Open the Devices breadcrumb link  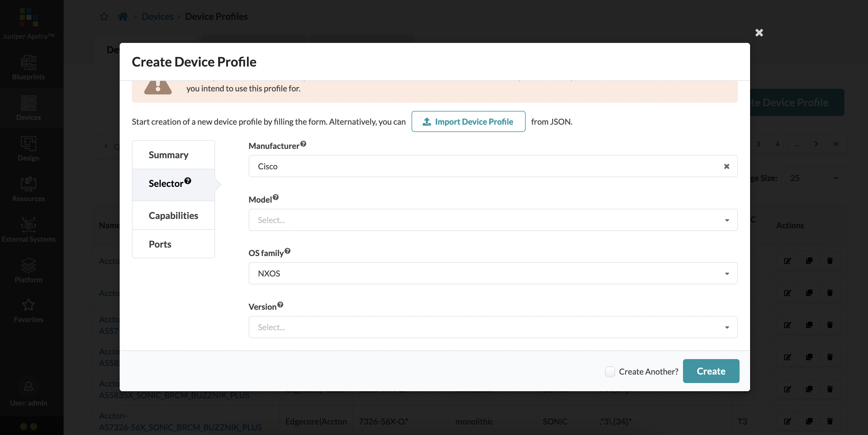click(157, 16)
